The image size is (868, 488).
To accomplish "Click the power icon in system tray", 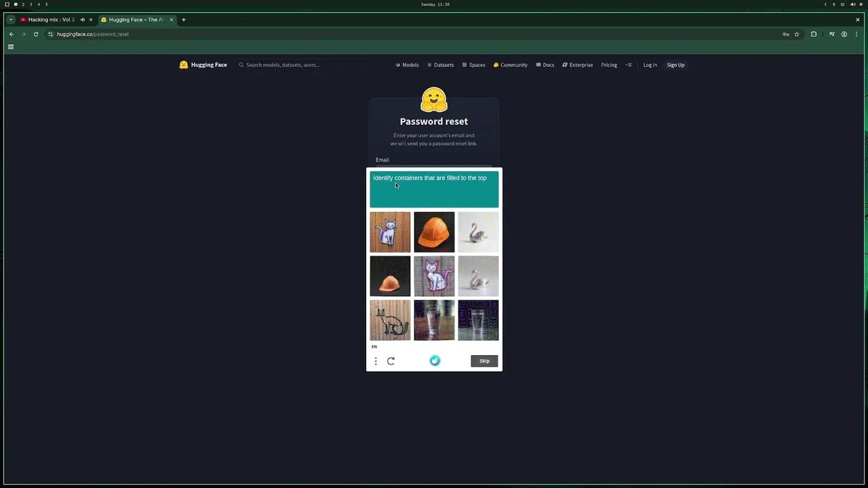I will [x=861, y=4].
